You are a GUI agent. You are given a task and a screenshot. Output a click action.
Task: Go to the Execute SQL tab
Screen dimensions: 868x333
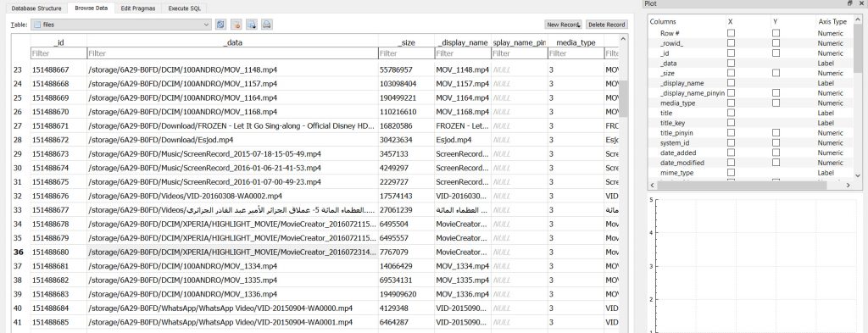(185, 8)
